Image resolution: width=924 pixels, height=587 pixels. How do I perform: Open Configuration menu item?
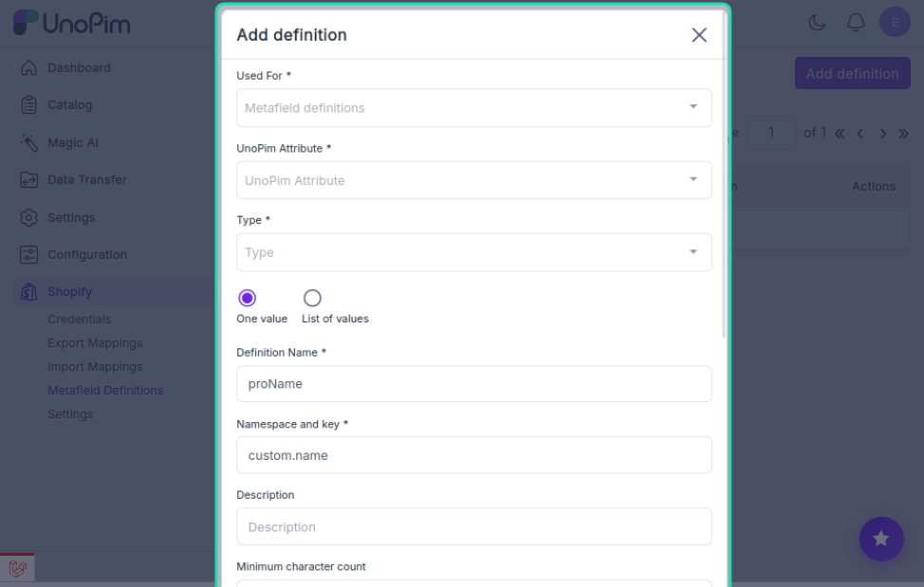coord(87,254)
